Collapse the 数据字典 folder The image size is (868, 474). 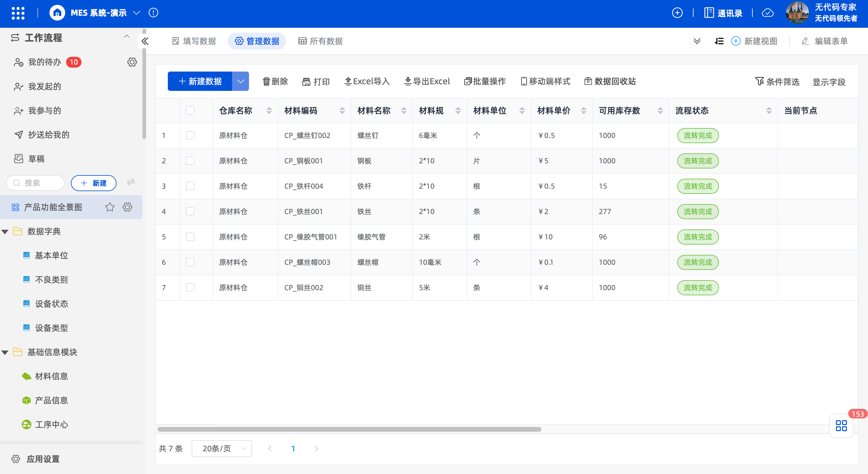5,231
